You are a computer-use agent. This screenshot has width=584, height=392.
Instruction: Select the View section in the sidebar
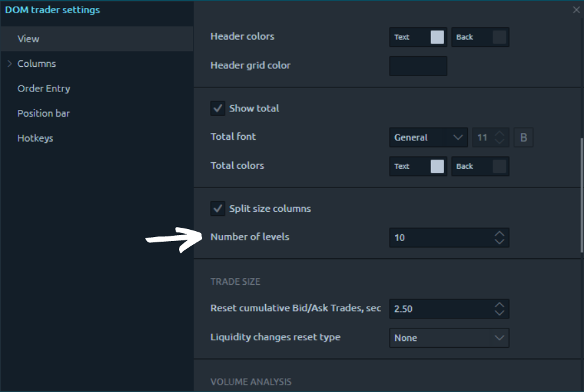28,38
